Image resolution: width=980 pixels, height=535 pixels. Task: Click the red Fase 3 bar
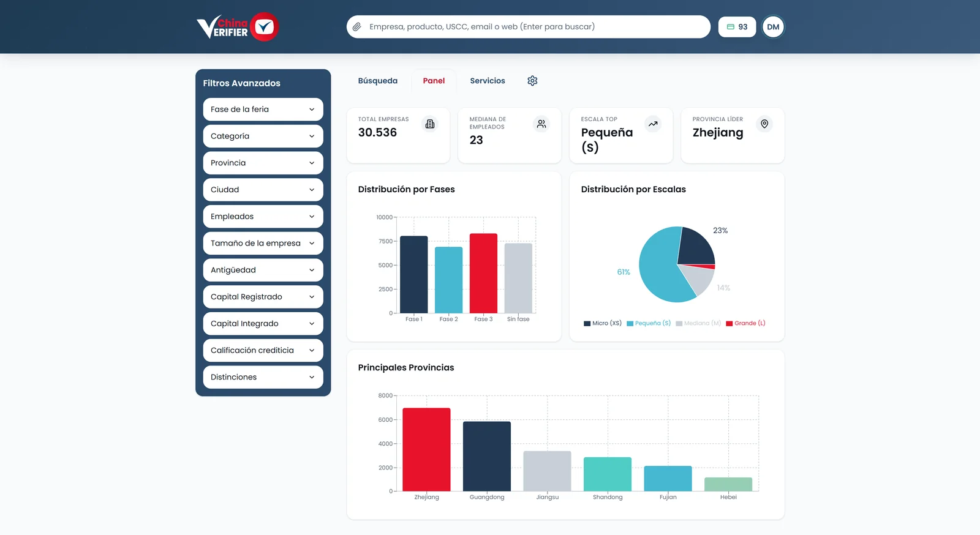[x=483, y=274]
